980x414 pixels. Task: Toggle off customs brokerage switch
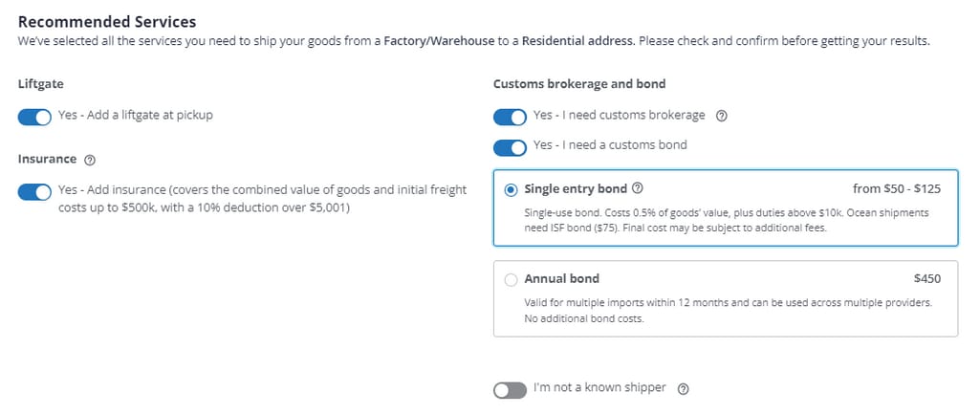(x=510, y=117)
